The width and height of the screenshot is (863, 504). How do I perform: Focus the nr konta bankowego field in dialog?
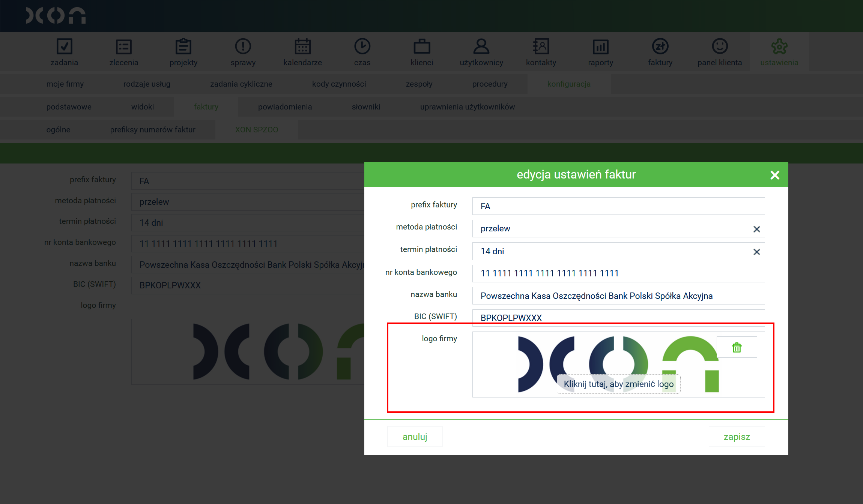pos(618,273)
